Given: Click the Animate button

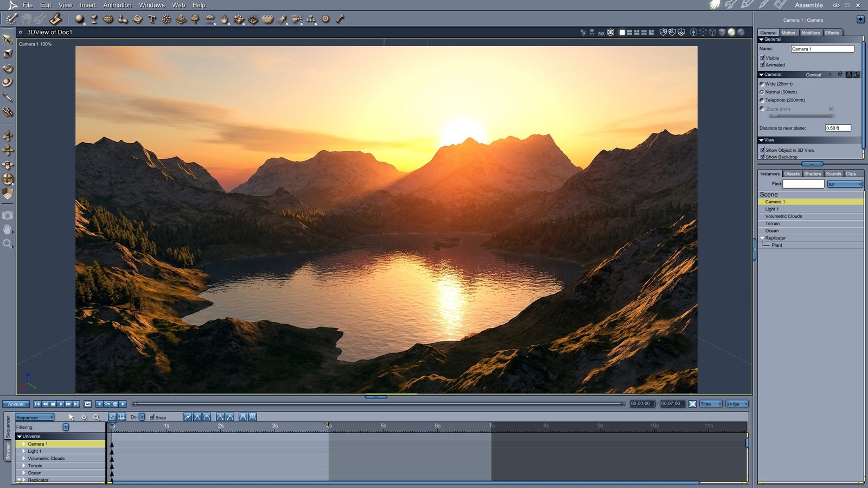Looking at the screenshot, I should [x=16, y=404].
